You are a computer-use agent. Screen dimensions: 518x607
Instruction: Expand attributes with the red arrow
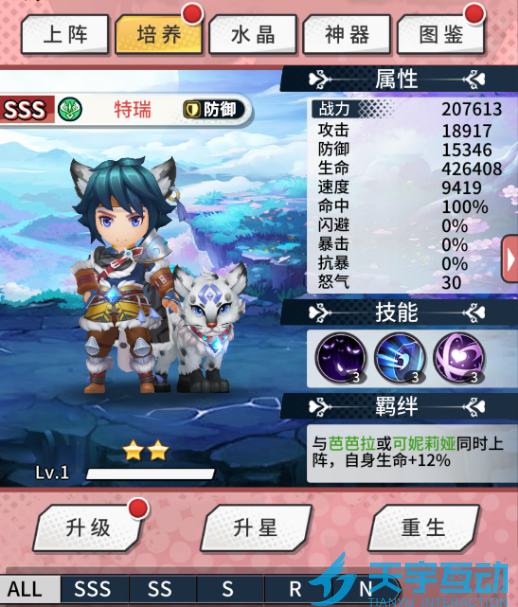[x=510, y=259]
